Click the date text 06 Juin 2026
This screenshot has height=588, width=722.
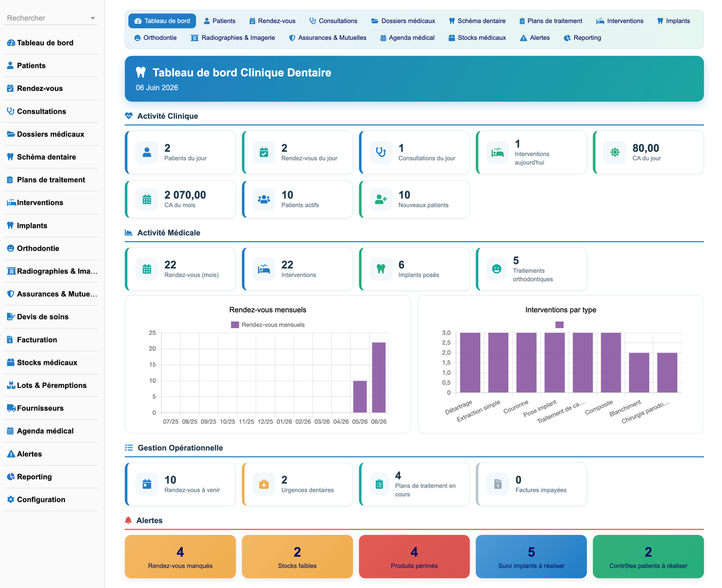[x=157, y=88]
